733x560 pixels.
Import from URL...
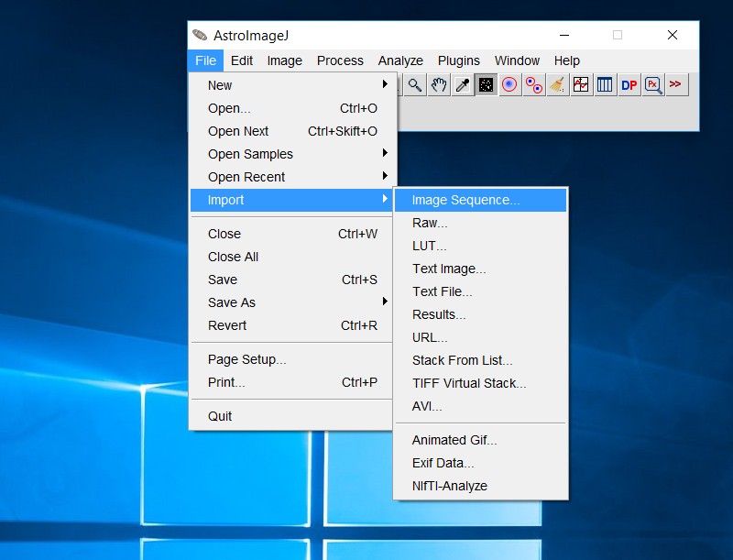pos(480,337)
